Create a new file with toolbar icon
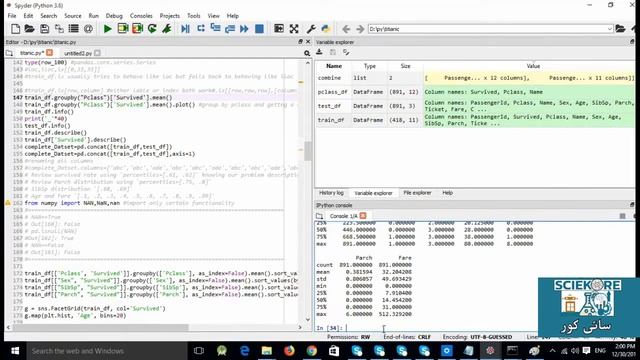The width and height of the screenshot is (640, 360). pos(16,29)
